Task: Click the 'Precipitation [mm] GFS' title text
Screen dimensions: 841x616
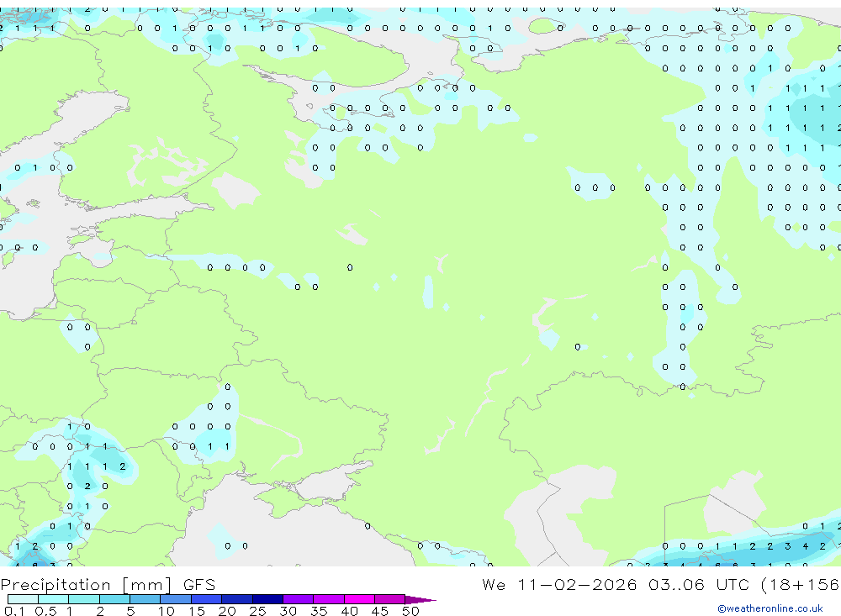Action: [108, 584]
